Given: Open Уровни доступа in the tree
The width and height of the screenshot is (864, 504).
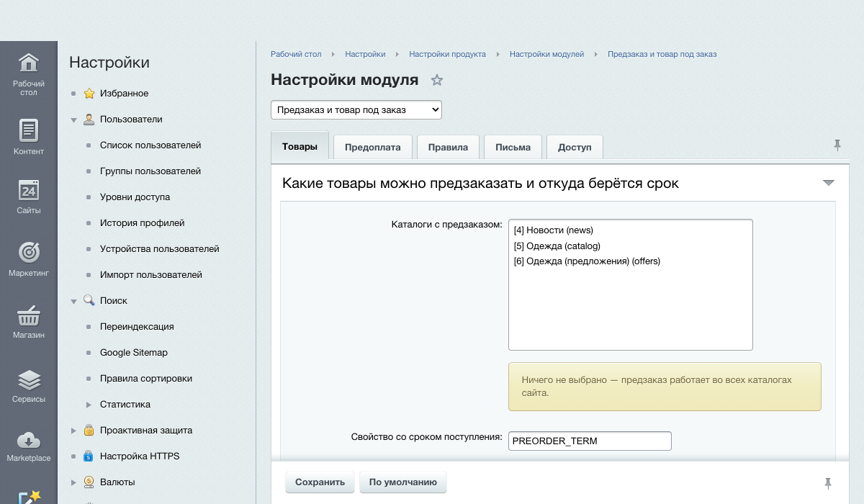Looking at the screenshot, I should click(x=135, y=197).
